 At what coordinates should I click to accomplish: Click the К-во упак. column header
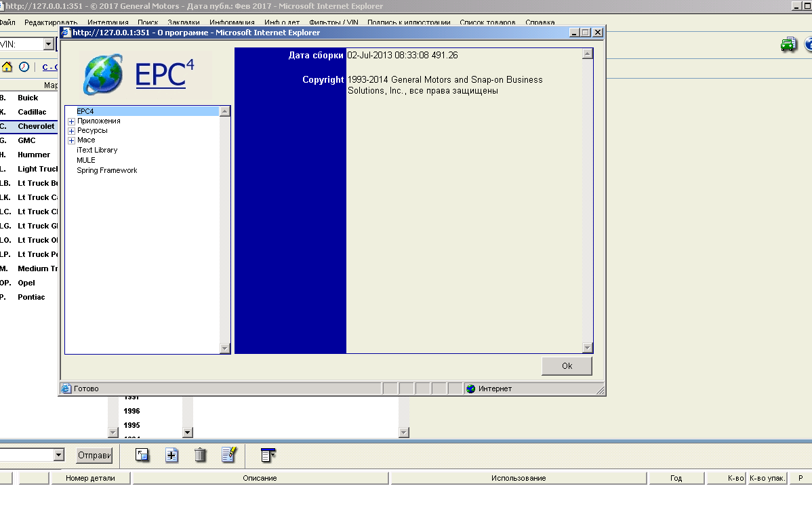pyautogui.click(x=767, y=478)
